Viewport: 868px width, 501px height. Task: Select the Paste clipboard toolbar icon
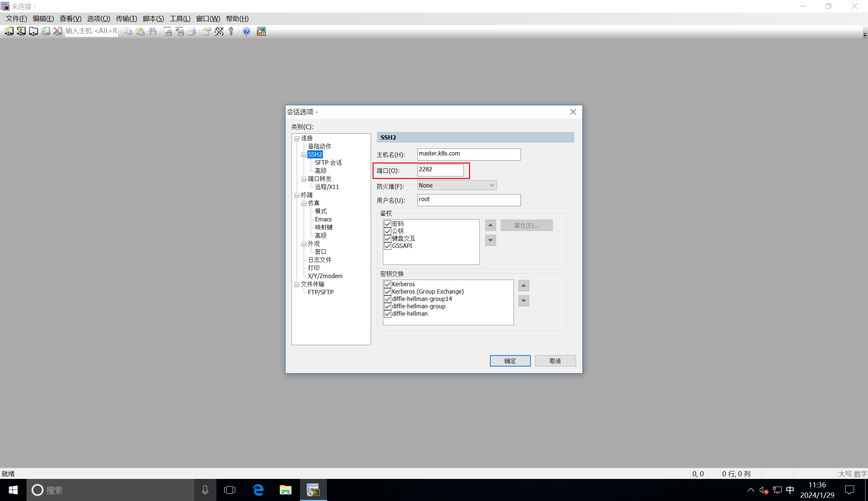[140, 31]
